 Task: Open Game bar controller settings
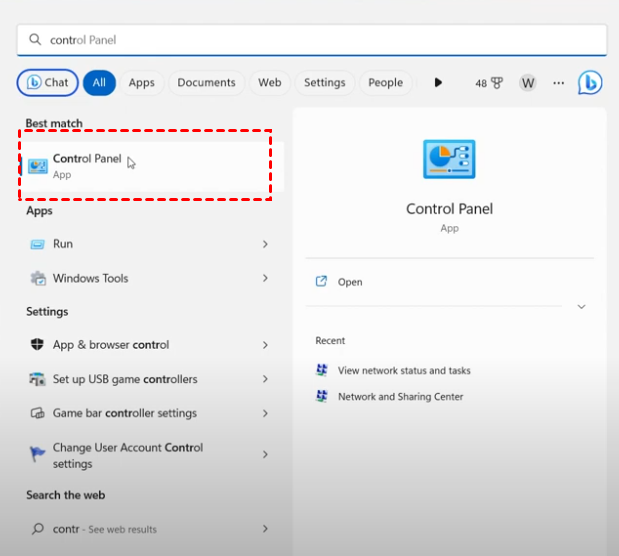tap(152, 413)
